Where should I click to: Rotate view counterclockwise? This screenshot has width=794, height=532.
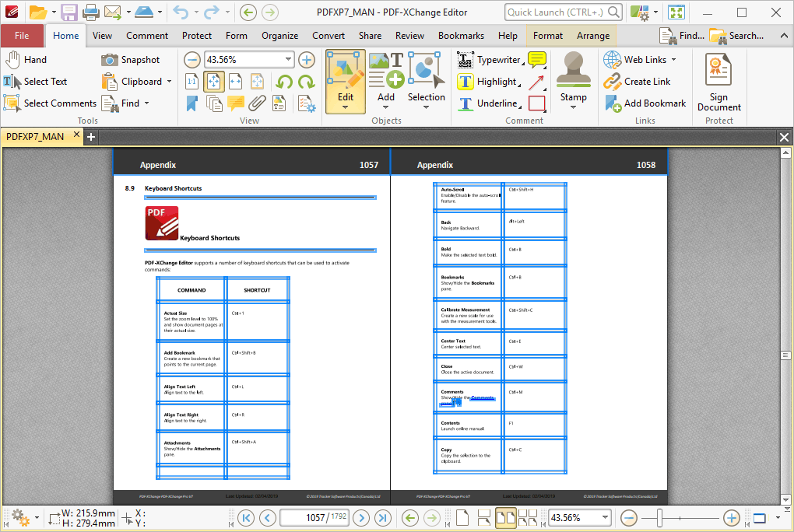284,82
